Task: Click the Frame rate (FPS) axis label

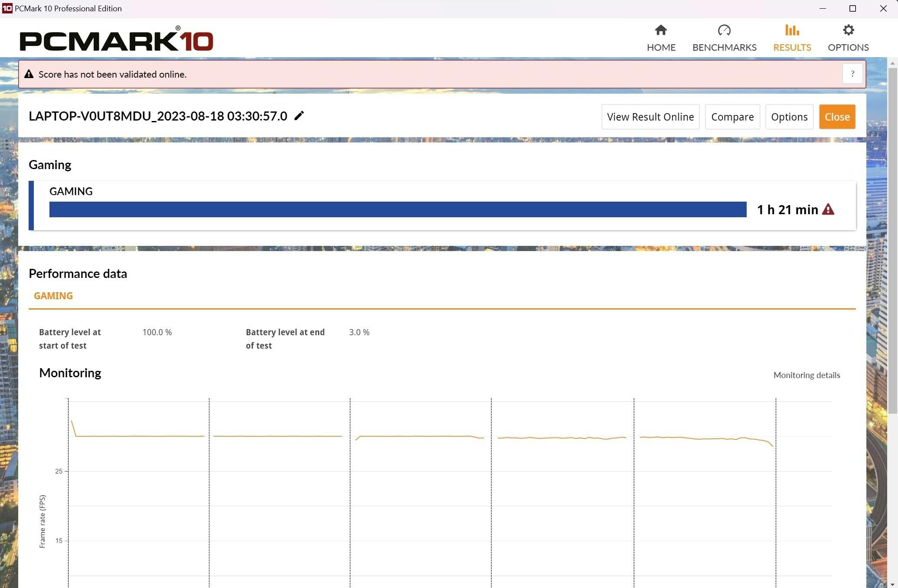Action: tap(42, 521)
